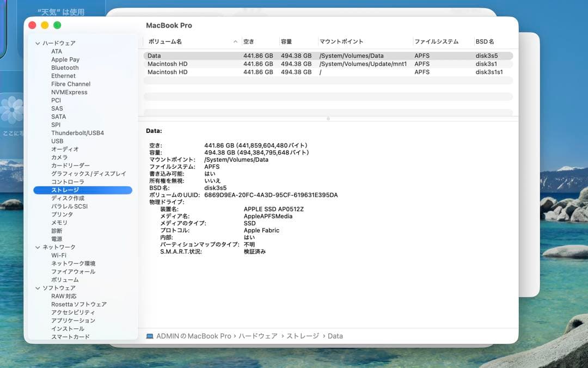Select カメラ in the sidebar
588x368 pixels.
coord(60,157)
